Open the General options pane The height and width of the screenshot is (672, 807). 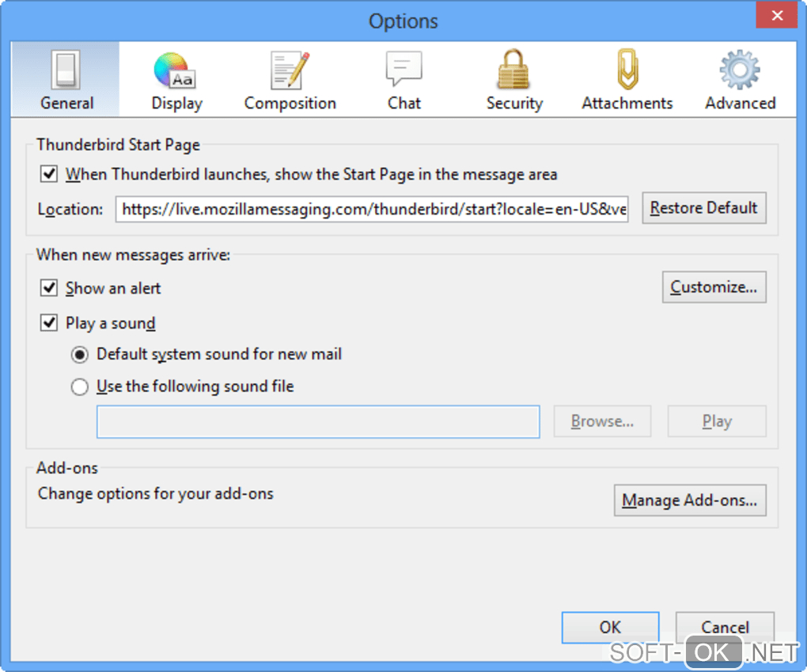pos(66,80)
